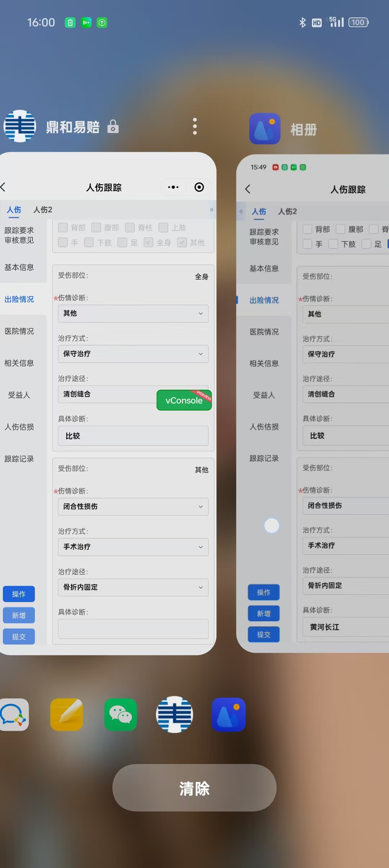Open the three-dot menu for 鼎和易赔 card
This screenshot has height=868, width=389.
pos(195,126)
